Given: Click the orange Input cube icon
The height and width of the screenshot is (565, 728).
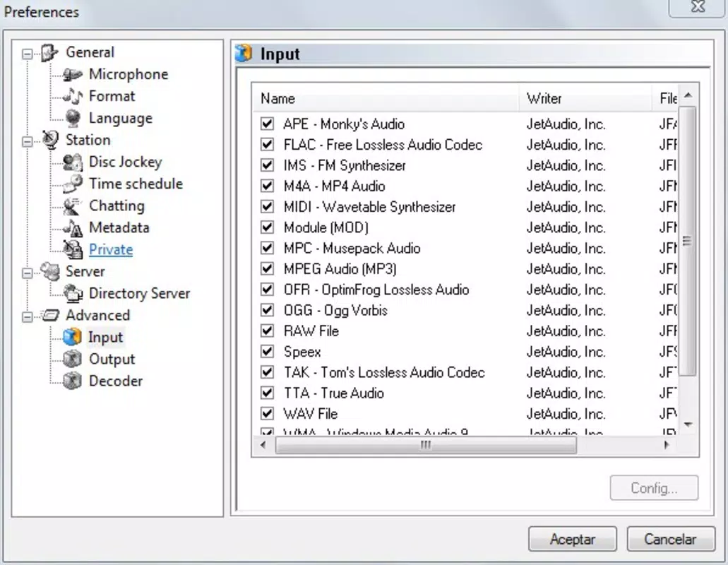Looking at the screenshot, I should (73, 337).
